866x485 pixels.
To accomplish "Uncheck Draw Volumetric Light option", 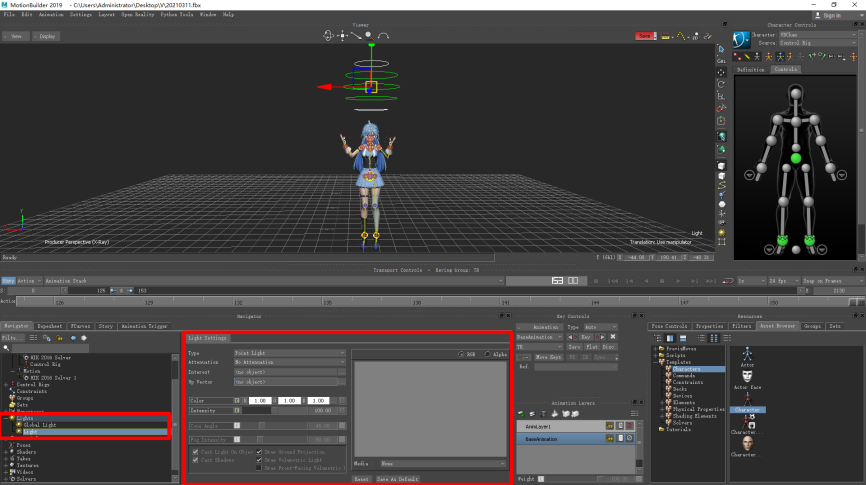I will [260, 460].
